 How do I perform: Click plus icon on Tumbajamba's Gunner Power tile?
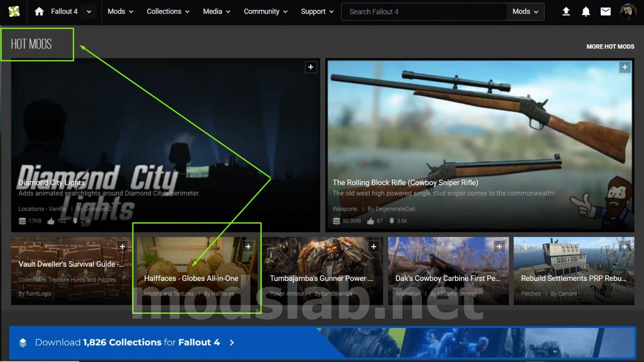(374, 246)
